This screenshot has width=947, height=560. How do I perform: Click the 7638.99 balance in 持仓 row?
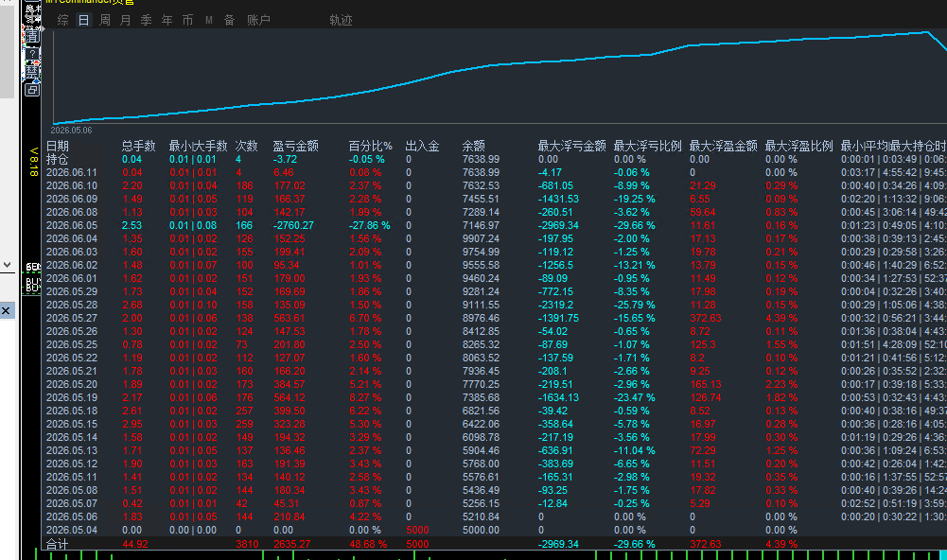pos(481,159)
